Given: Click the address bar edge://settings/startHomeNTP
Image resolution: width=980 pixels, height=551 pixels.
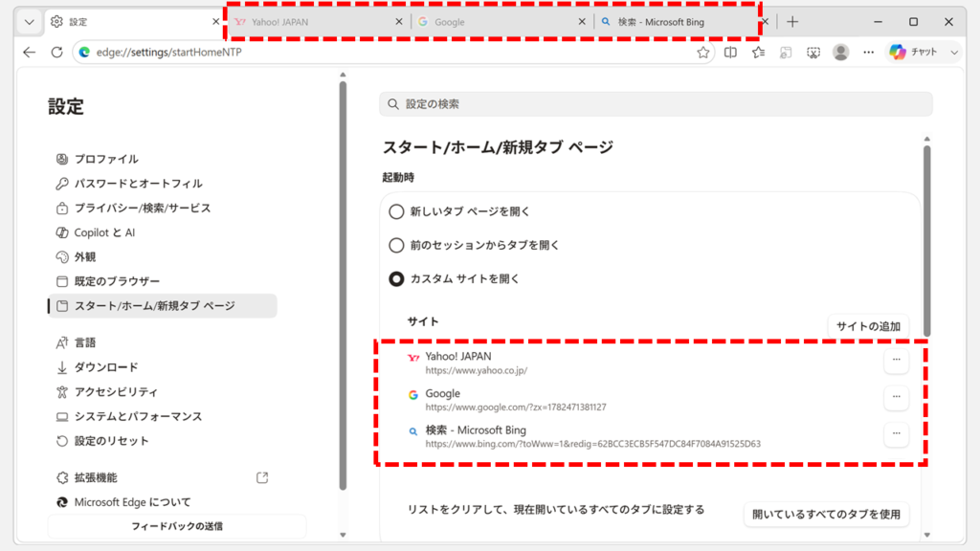Looking at the screenshot, I should (x=393, y=53).
